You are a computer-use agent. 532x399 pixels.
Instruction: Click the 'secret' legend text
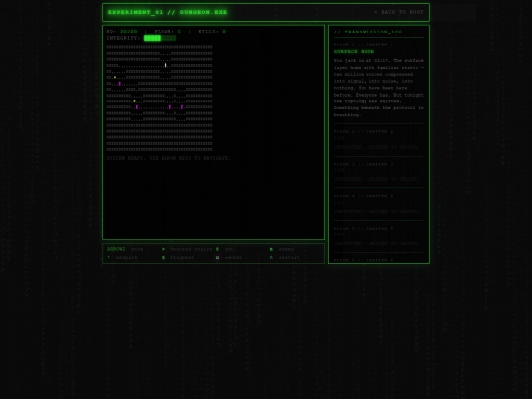click(x=233, y=257)
